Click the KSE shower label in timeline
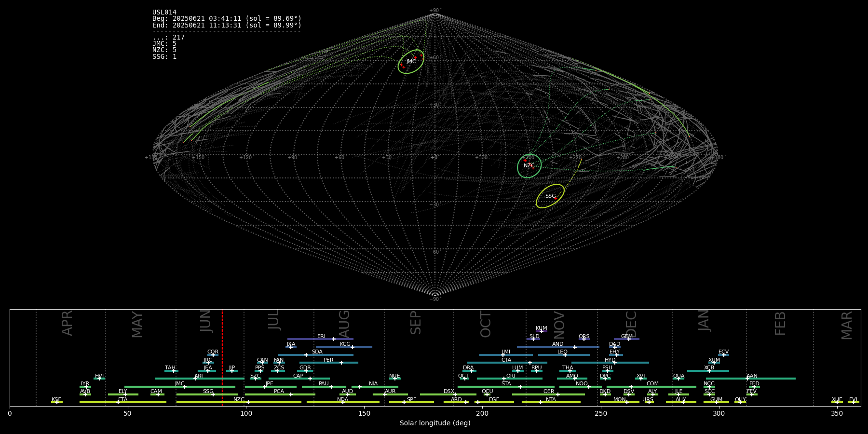The width and height of the screenshot is (868, 434). [56, 400]
